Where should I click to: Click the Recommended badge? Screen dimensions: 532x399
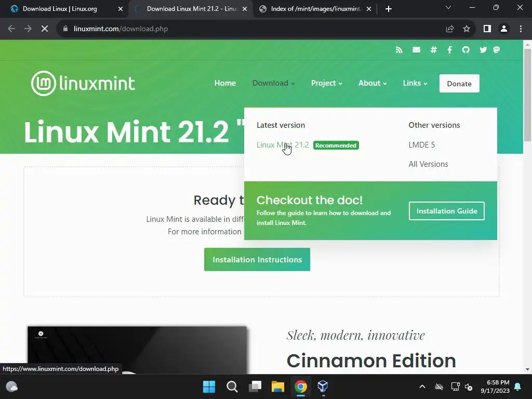point(336,145)
